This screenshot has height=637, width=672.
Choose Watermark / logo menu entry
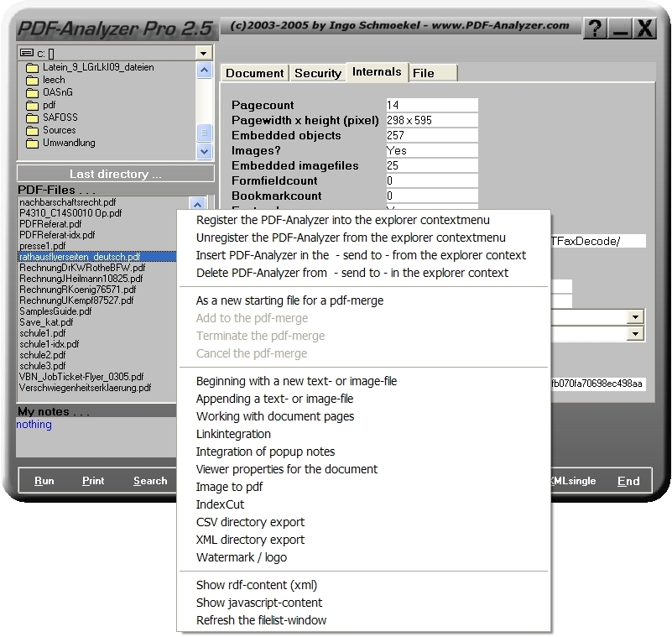pyautogui.click(x=363, y=557)
